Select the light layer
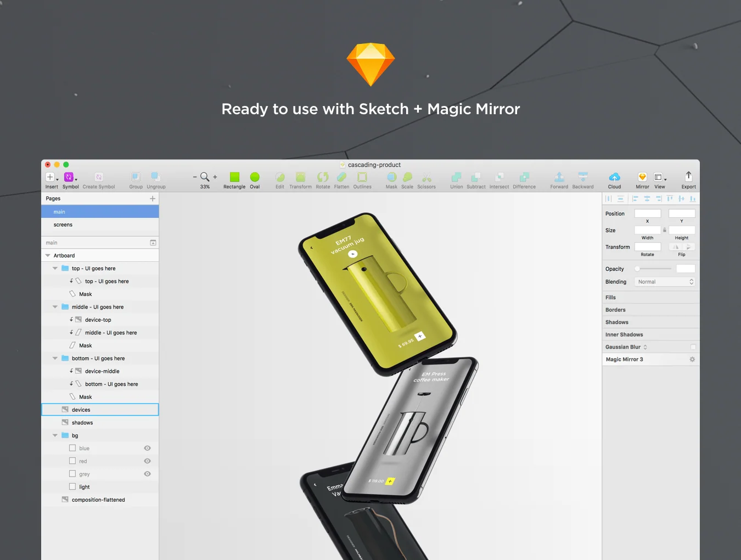 tap(100, 487)
